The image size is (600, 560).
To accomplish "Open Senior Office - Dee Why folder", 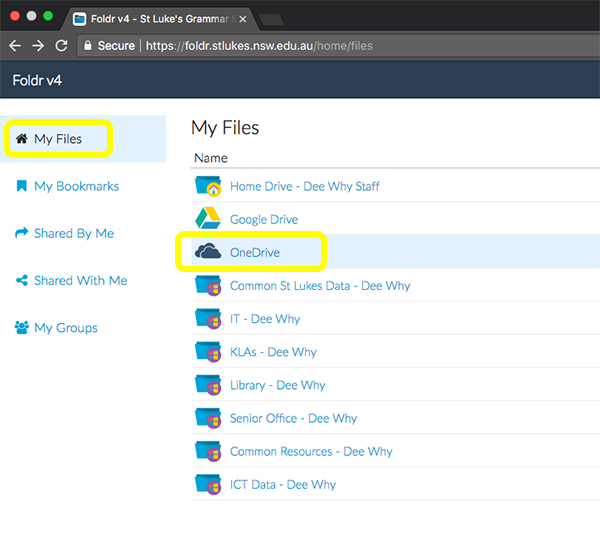I will point(293,418).
